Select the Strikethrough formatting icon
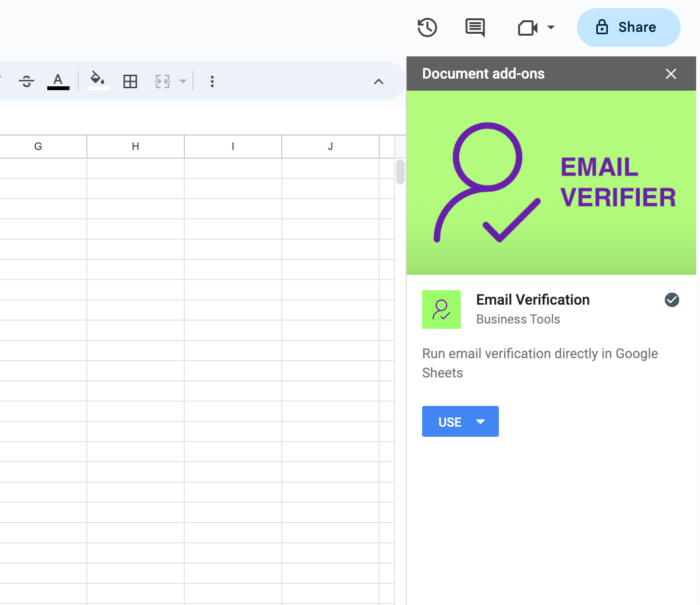700x605 pixels. pos(26,81)
